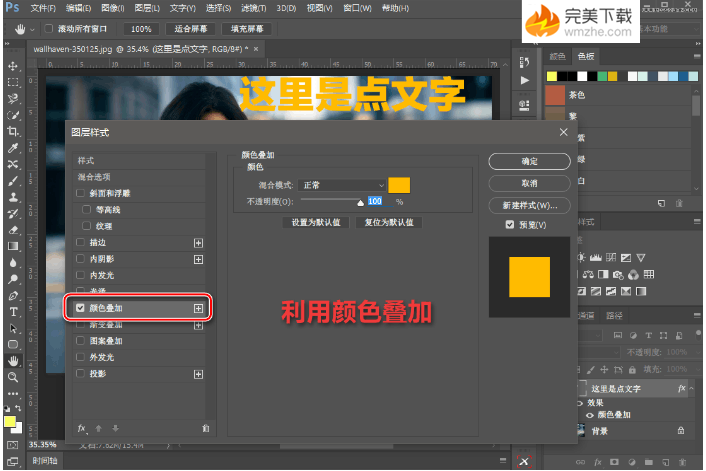This screenshot has width=706, height=471.
Task: Click the add plus icon beside 描边
Action: click(198, 243)
